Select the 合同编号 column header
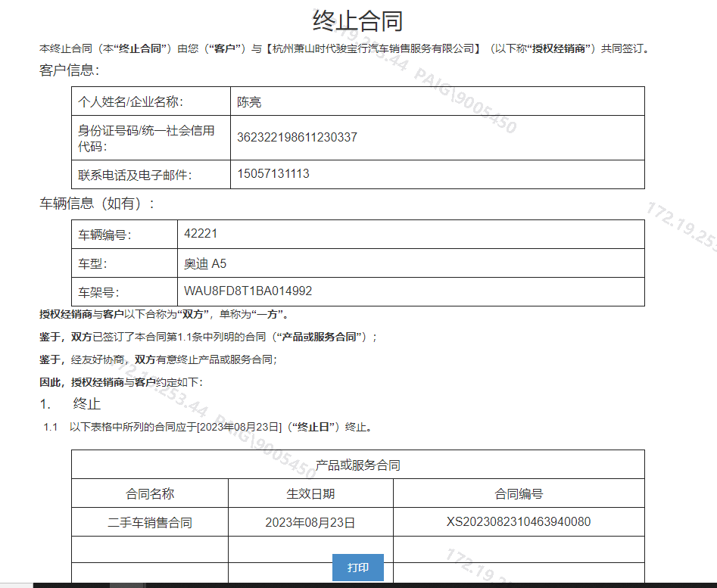The image size is (717, 588). [519, 493]
